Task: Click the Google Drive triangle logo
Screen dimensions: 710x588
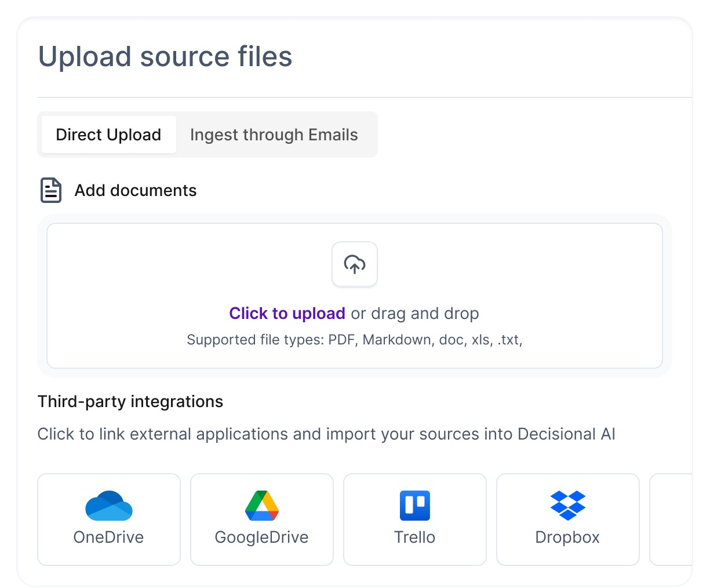Action: pos(262,506)
